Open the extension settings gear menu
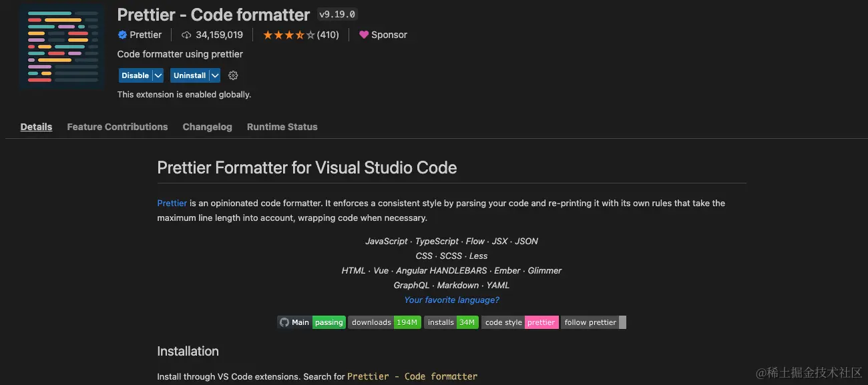Screen dimensions: 868x385 coord(233,75)
